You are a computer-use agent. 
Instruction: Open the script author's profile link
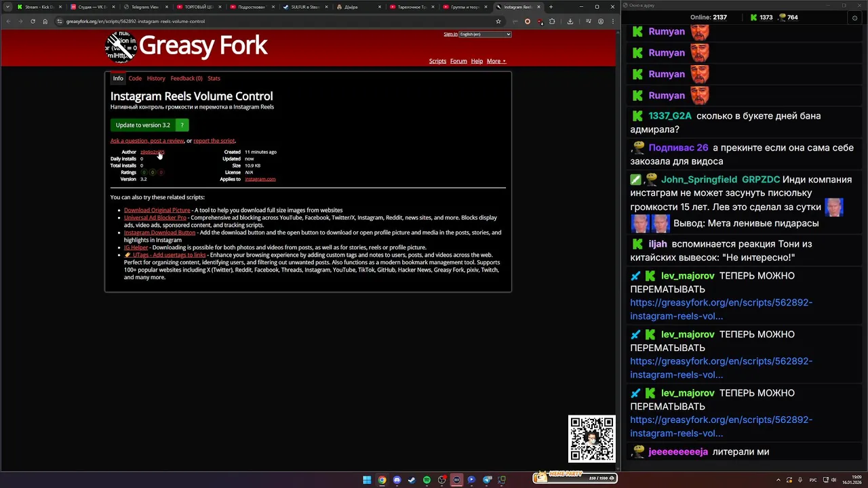click(x=152, y=152)
